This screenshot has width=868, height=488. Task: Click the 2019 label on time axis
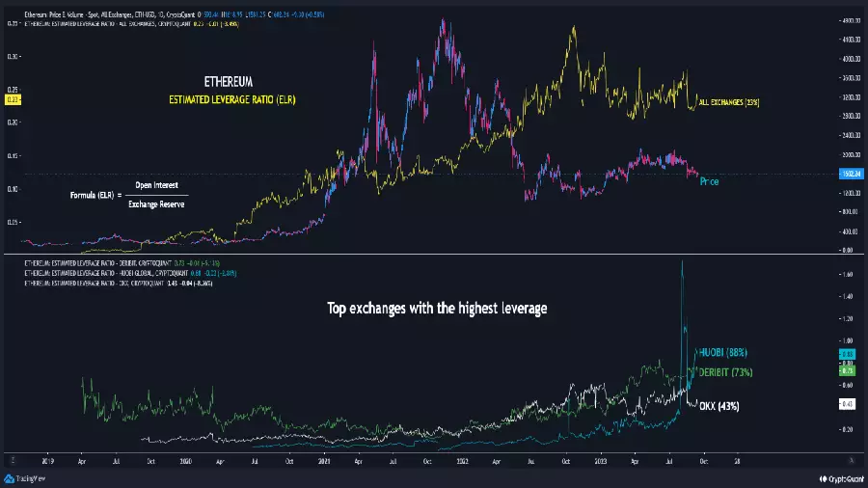coord(47,461)
